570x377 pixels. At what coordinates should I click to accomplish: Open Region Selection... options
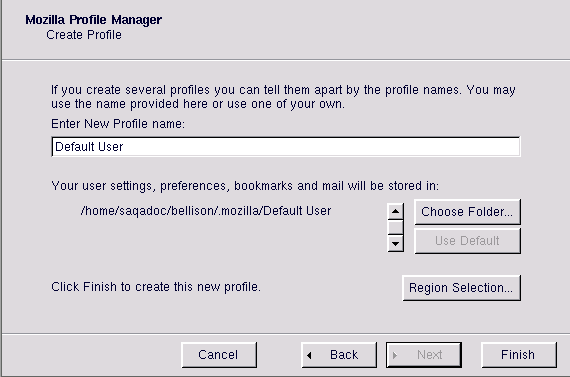[461, 288]
